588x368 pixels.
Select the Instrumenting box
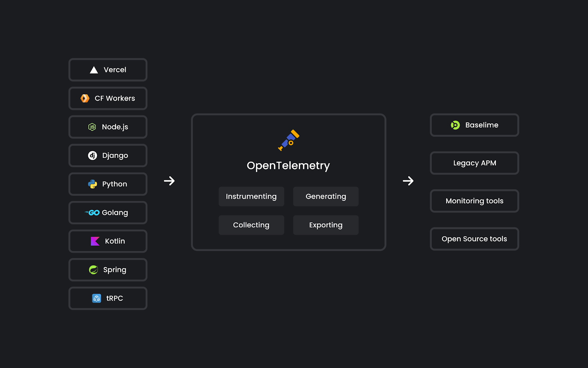pos(251,197)
